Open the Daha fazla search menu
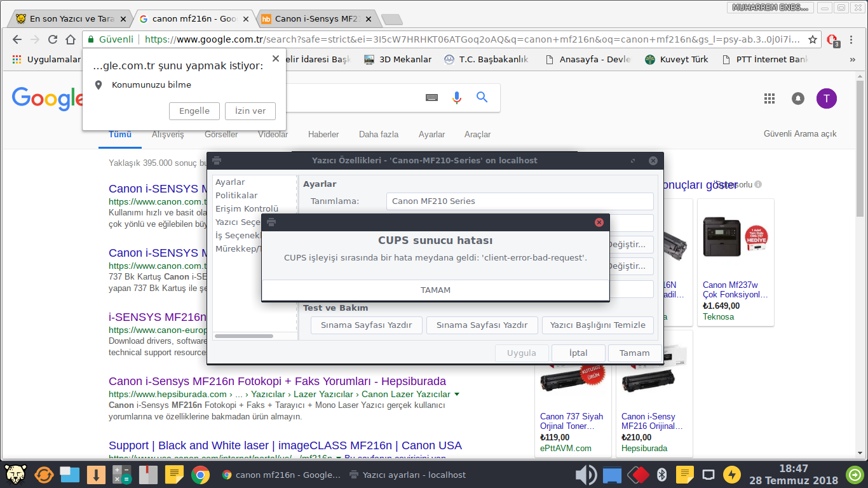The height and width of the screenshot is (488, 868). (378, 135)
